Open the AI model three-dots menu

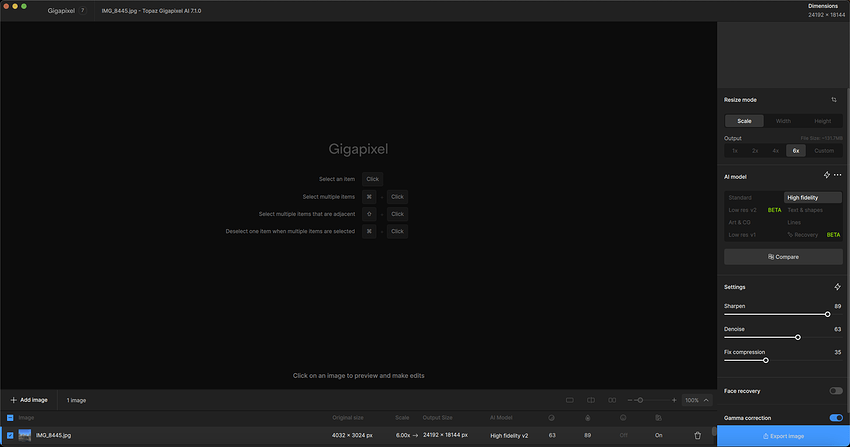pyautogui.click(x=838, y=175)
